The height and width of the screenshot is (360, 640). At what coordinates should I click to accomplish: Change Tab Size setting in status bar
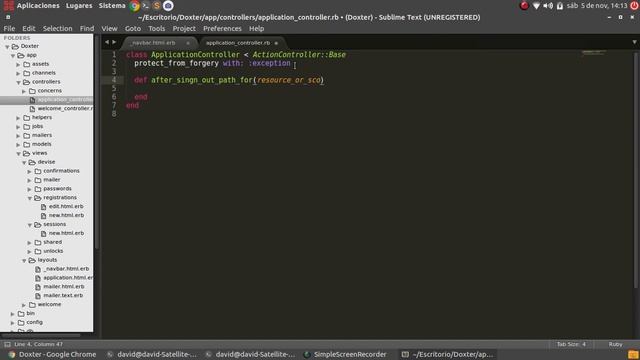point(571,344)
